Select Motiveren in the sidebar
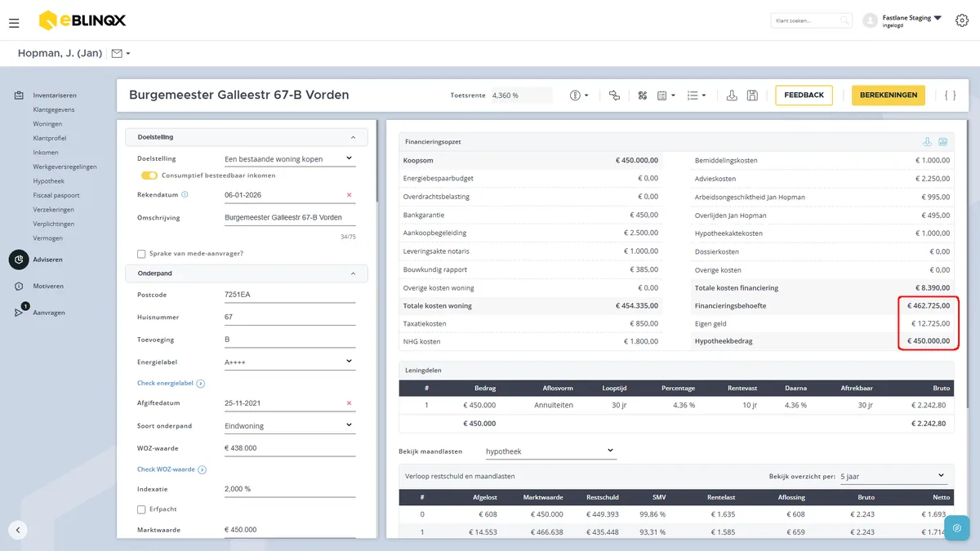 48,287
